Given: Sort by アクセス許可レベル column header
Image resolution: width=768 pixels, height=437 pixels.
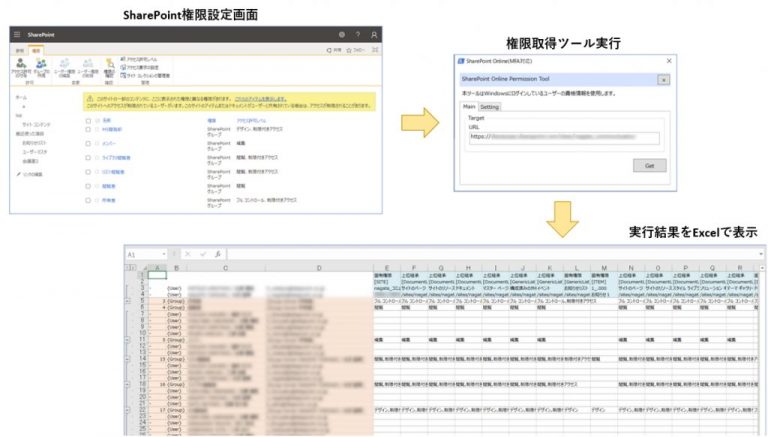Looking at the screenshot, I should [x=251, y=121].
